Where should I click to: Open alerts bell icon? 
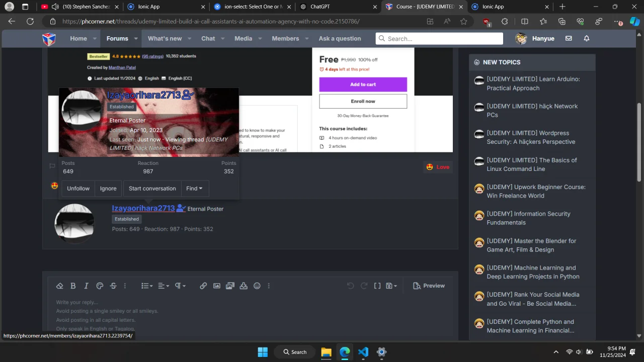(x=587, y=39)
